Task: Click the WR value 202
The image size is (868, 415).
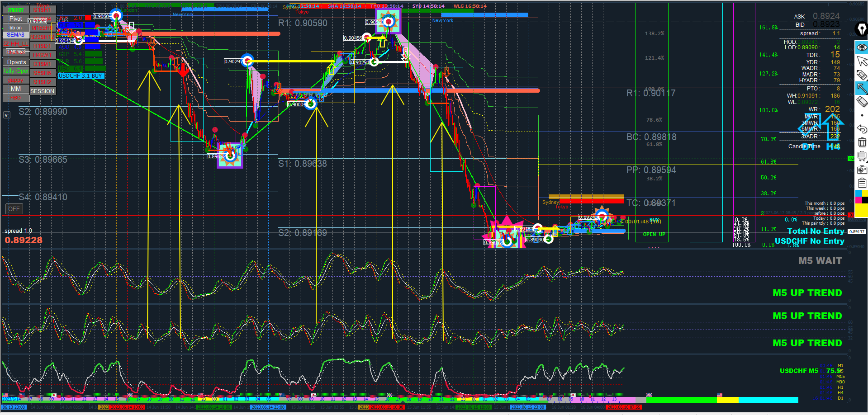Action: (x=832, y=109)
